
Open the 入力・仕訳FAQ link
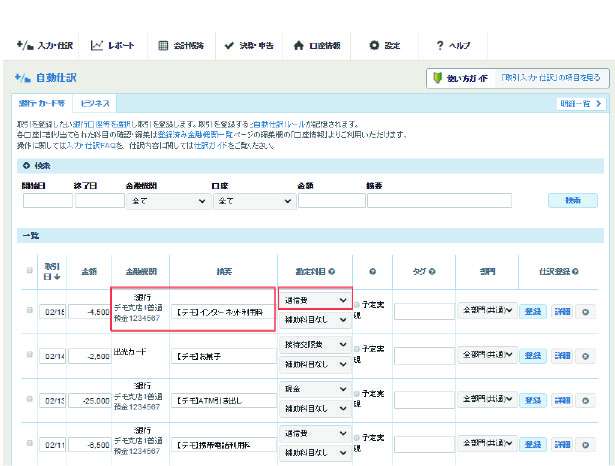click(x=91, y=146)
